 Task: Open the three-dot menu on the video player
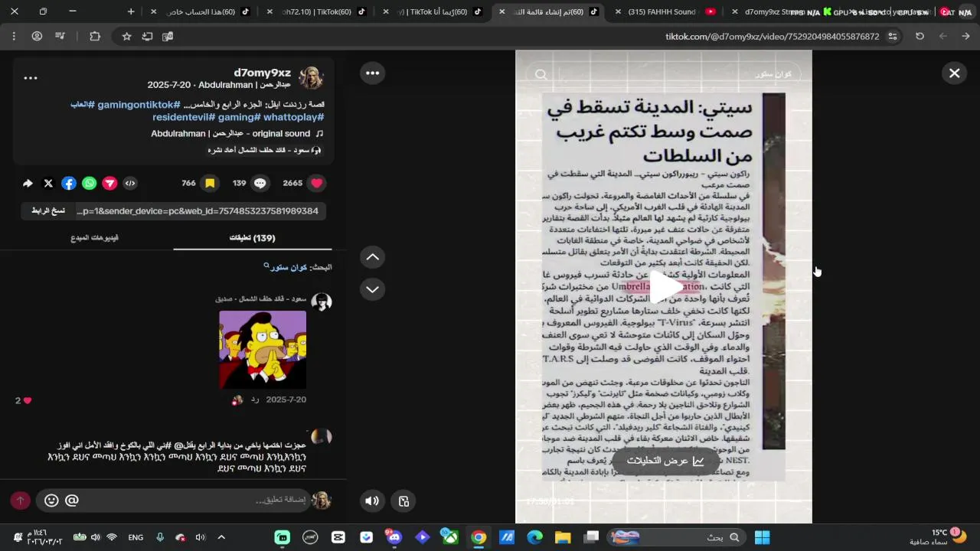pyautogui.click(x=372, y=73)
